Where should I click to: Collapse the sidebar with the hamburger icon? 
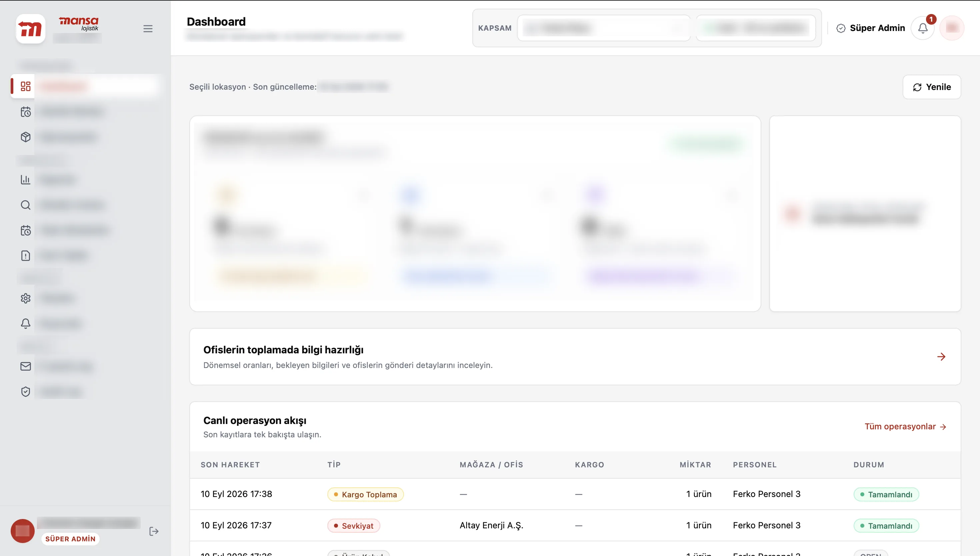point(148,29)
